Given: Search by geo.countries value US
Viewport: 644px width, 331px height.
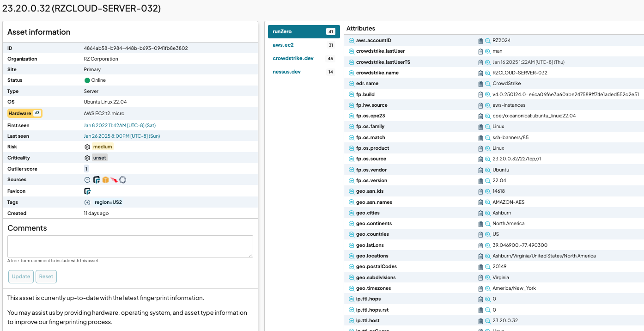Looking at the screenshot, I should point(487,234).
